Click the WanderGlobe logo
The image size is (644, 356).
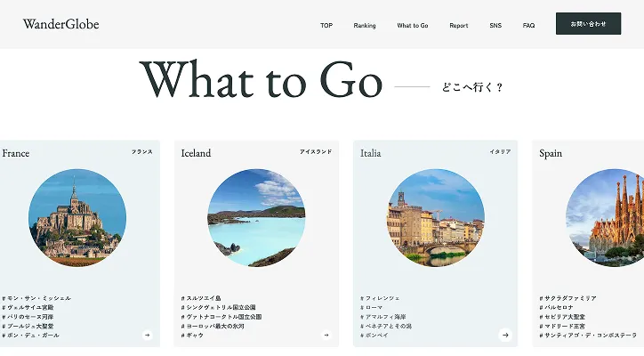tap(60, 24)
